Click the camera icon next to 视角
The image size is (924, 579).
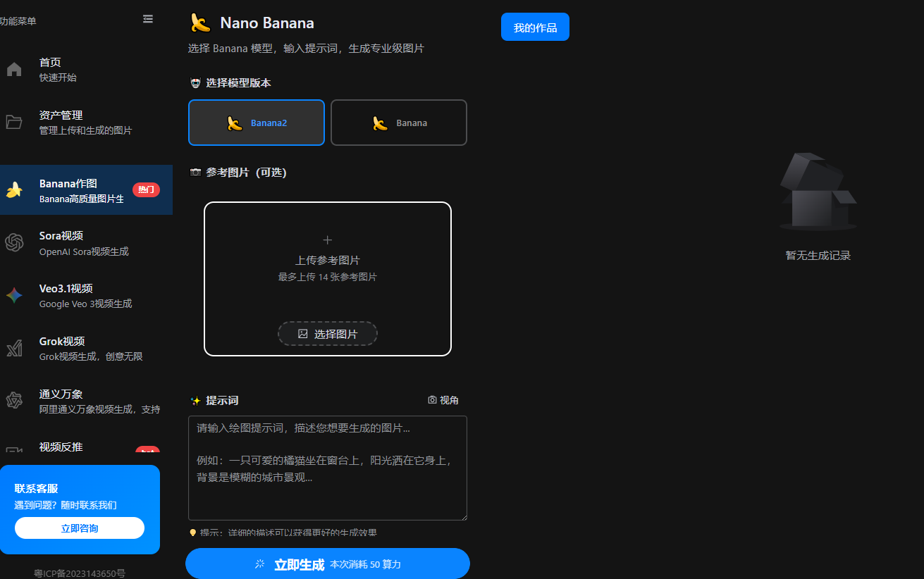(432, 400)
